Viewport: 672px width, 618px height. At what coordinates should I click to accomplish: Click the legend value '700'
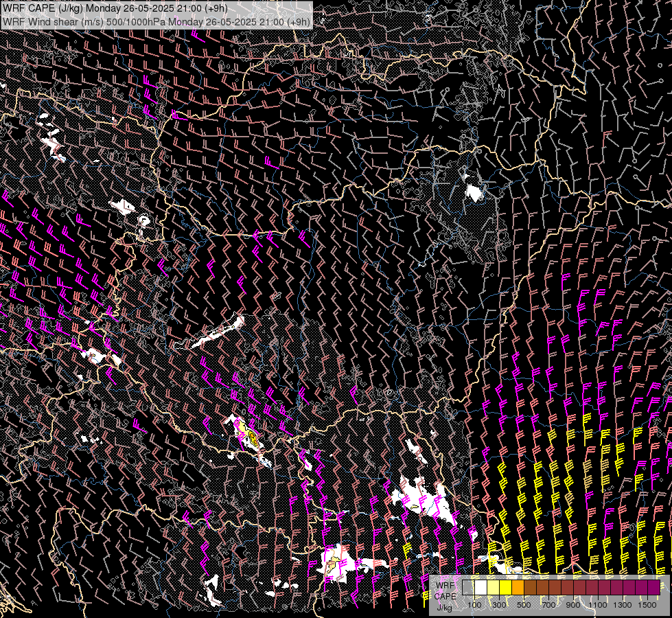[x=548, y=605]
